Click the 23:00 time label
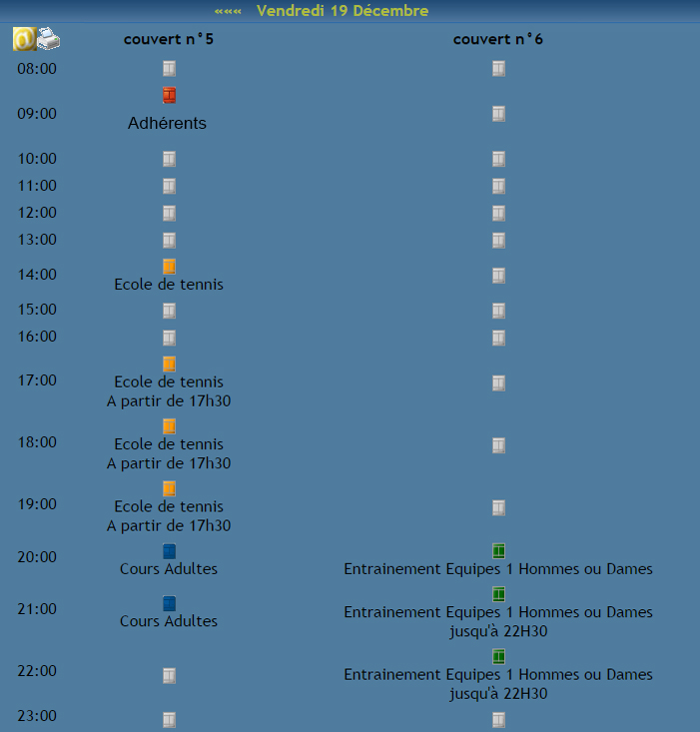The image size is (700, 732). pyautogui.click(x=37, y=716)
